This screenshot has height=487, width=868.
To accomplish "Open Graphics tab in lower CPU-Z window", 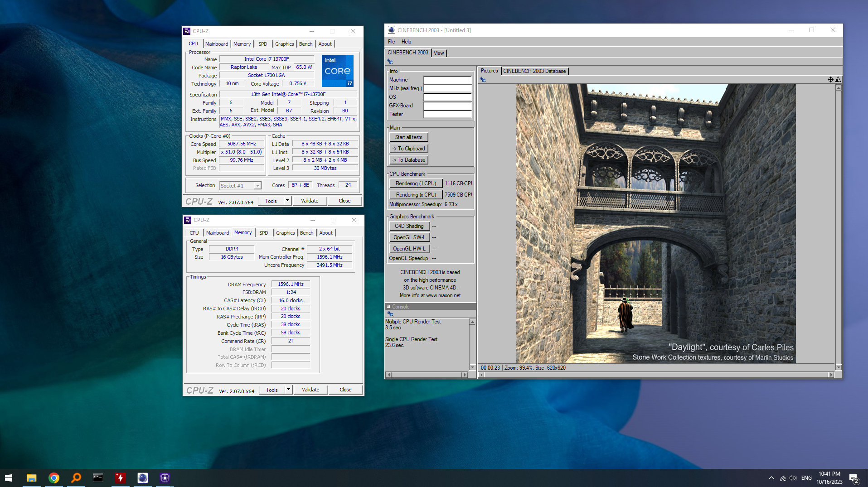I will click(x=286, y=233).
